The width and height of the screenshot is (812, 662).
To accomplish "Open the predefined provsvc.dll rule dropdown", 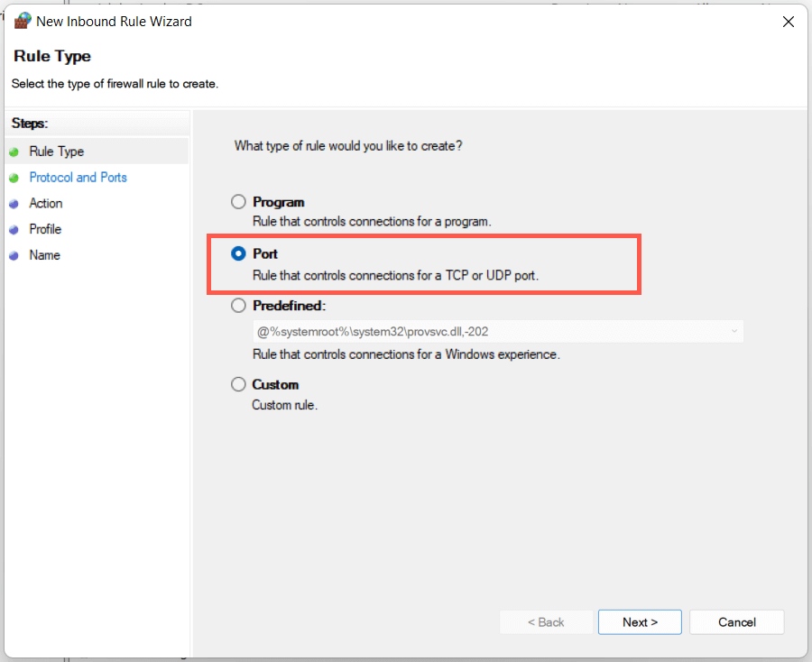I will [498, 331].
